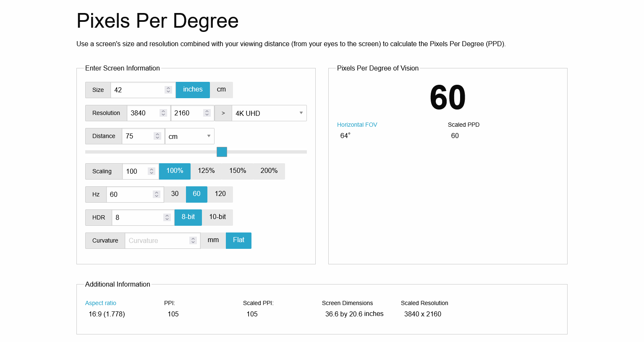Select the mm curvature unit button

coord(213,240)
